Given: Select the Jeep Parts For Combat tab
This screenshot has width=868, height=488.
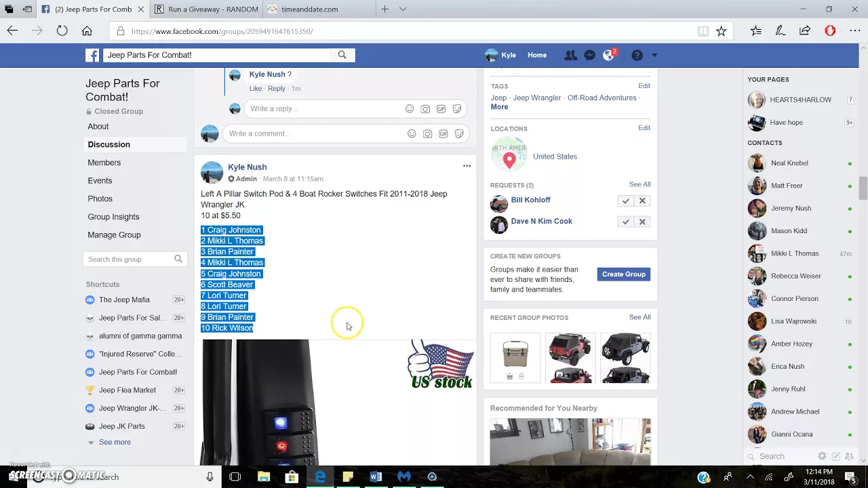Looking at the screenshot, I should click(x=94, y=9).
